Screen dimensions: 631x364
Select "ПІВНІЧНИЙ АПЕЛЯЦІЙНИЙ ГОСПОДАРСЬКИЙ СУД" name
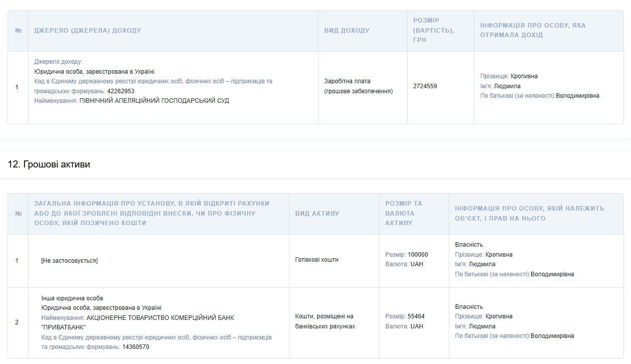tap(154, 101)
